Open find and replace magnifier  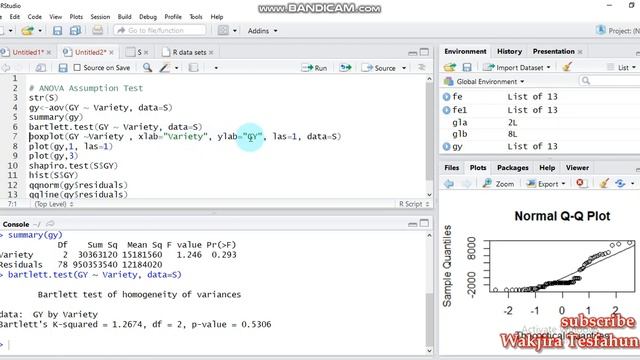click(147, 68)
